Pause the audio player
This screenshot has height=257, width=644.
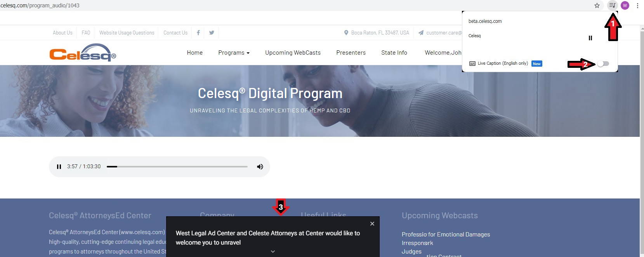59,167
